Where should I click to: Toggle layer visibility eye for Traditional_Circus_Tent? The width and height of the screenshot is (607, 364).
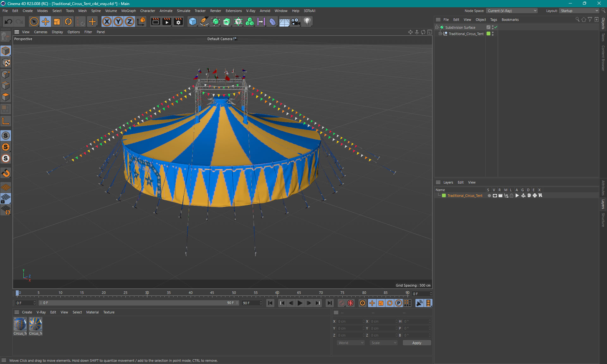tap(495, 196)
